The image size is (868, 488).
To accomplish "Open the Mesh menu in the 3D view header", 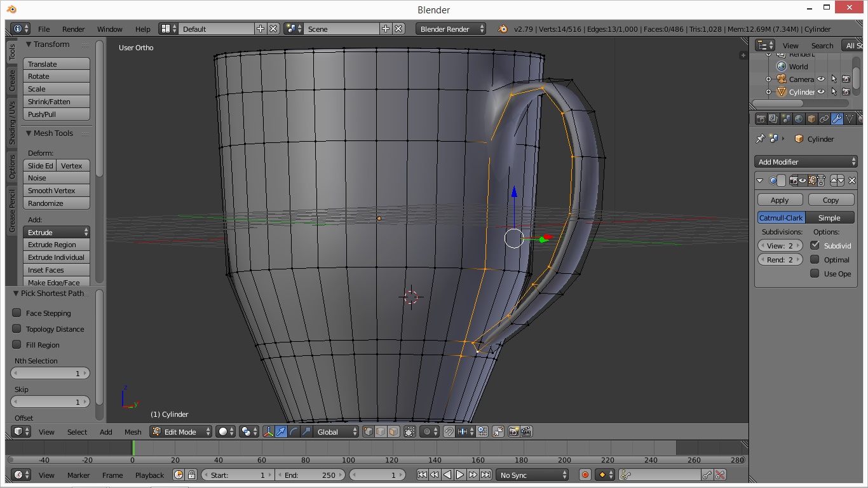I will point(133,431).
